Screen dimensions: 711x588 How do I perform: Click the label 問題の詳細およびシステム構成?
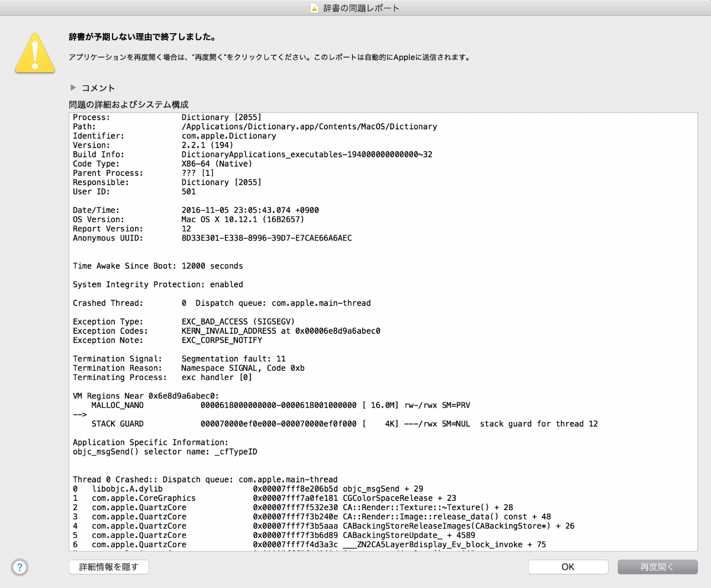pos(128,105)
